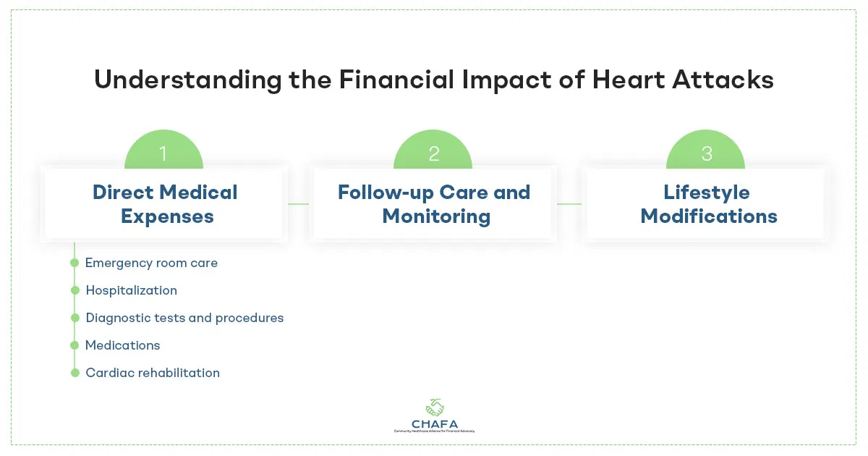Viewport: 868px width, 456px height.
Task: Click the Emergency room care item
Action: 151,263
